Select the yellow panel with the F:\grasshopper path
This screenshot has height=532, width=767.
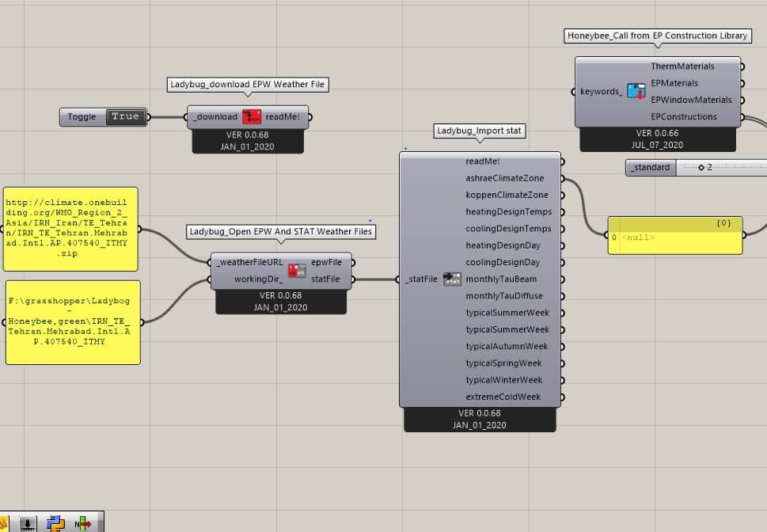tap(73, 322)
